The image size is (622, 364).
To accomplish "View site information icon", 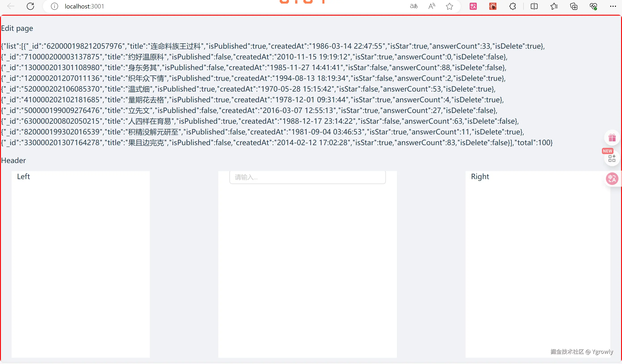I will 54,6.
